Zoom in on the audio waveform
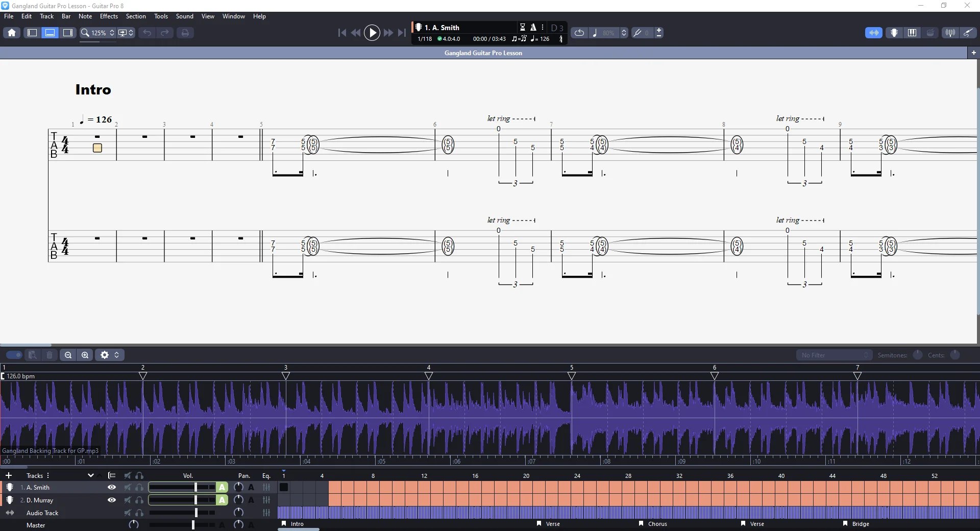 85,355
